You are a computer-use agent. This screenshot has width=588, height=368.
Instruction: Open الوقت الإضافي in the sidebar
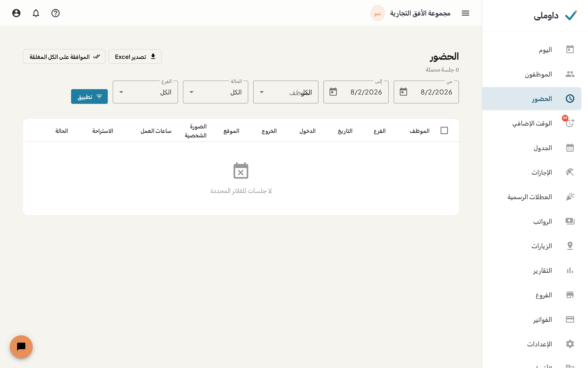pyautogui.click(x=532, y=123)
